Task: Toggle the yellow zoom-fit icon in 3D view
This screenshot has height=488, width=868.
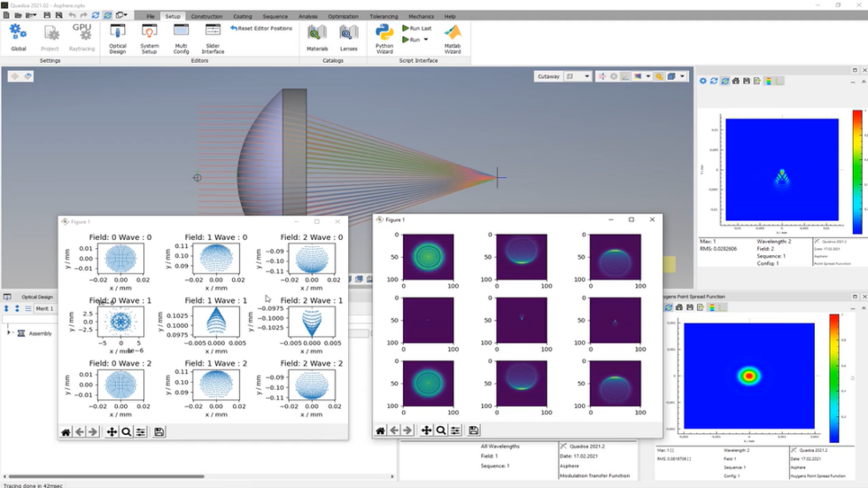Action: 659,76
